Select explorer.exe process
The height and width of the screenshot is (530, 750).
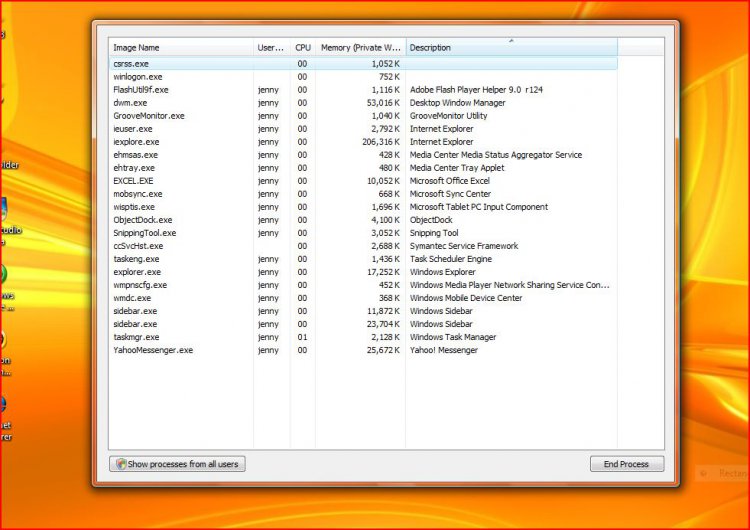coord(363,272)
